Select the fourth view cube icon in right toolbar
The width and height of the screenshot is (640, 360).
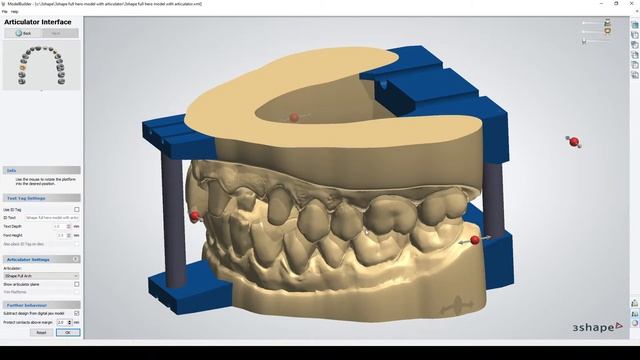[635, 55]
